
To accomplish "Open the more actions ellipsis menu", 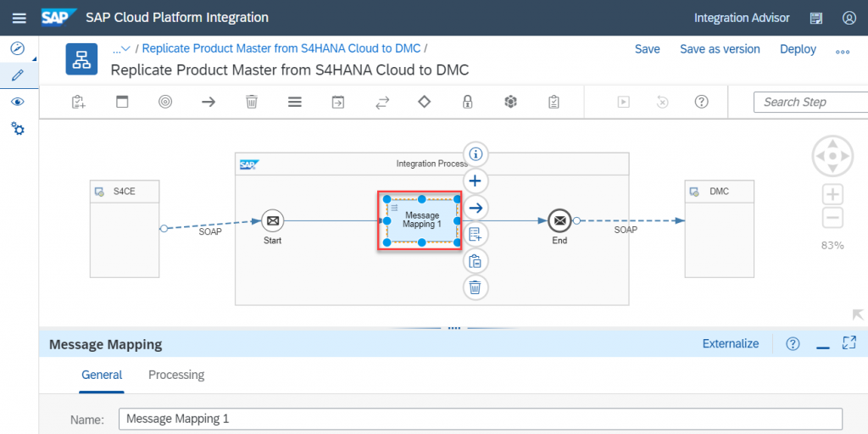I will [x=843, y=51].
